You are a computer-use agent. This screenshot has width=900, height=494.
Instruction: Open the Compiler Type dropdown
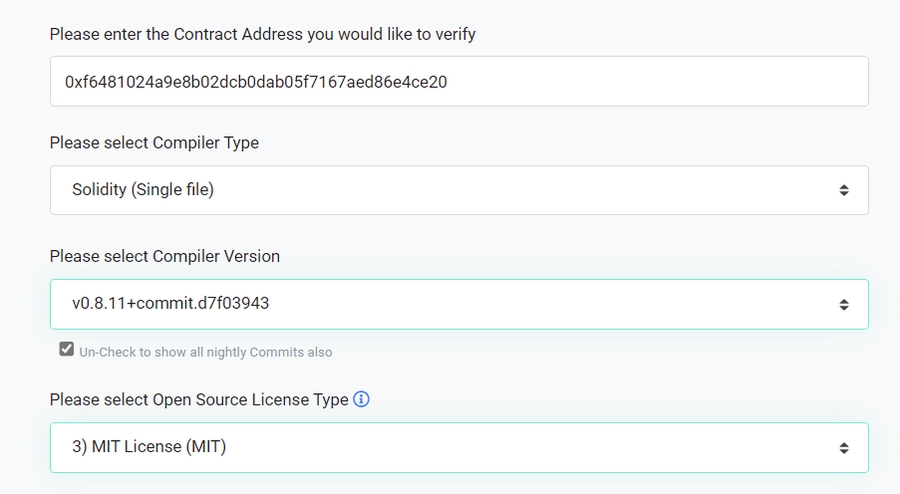tap(459, 190)
